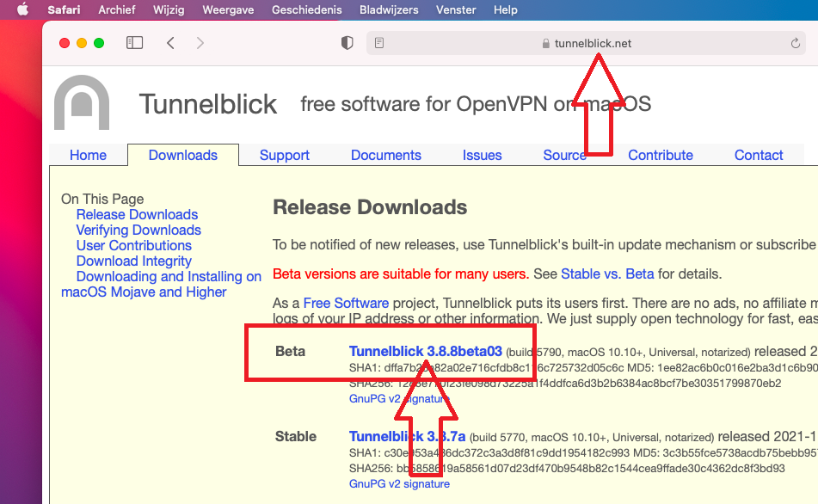This screenshot has height=504, width=818.
Task: Click the Stable row label
Action: click(x=296, y=436)
